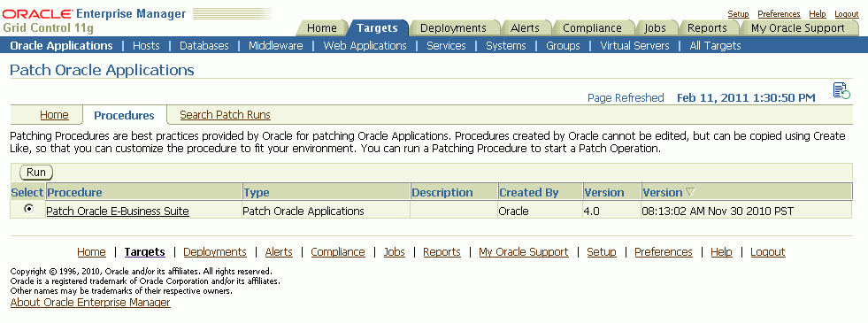Open the My Oracle Support top tab
This screenshot has width=868, height=323.
[798, 27]
